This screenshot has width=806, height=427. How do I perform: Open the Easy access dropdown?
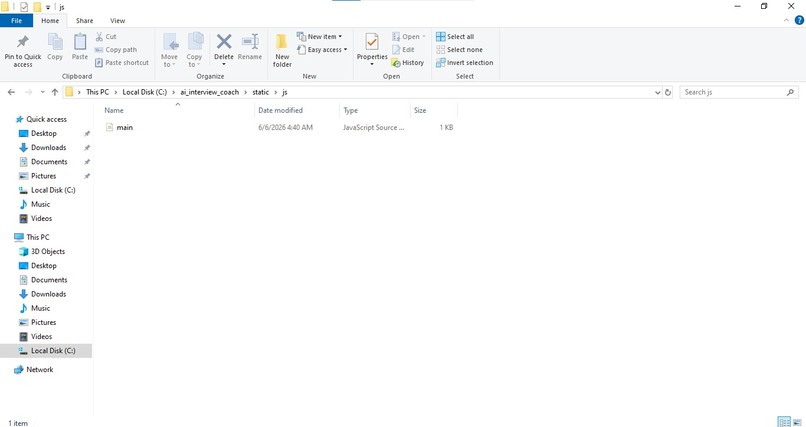(x=322, y=50)
